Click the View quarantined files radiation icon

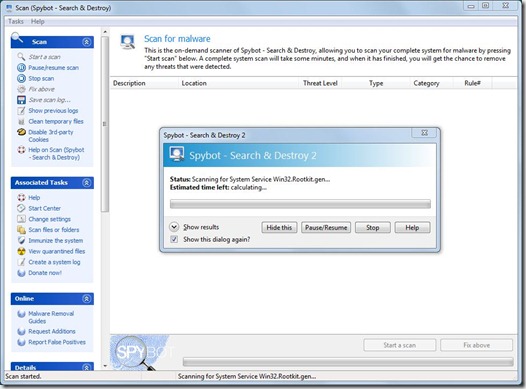click(x=21, y=251)
